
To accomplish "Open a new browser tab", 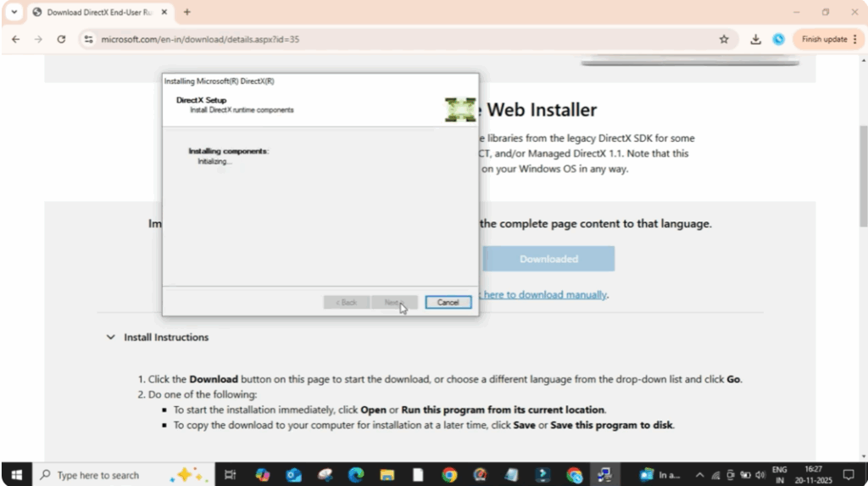I will [187, 12].
